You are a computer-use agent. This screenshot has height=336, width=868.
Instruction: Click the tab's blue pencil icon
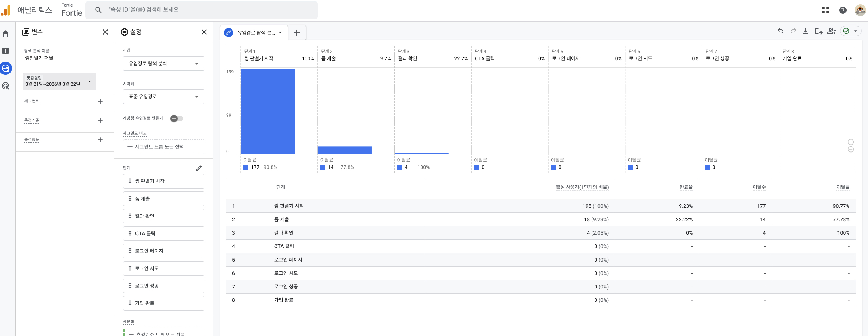(x=228, y=33)
